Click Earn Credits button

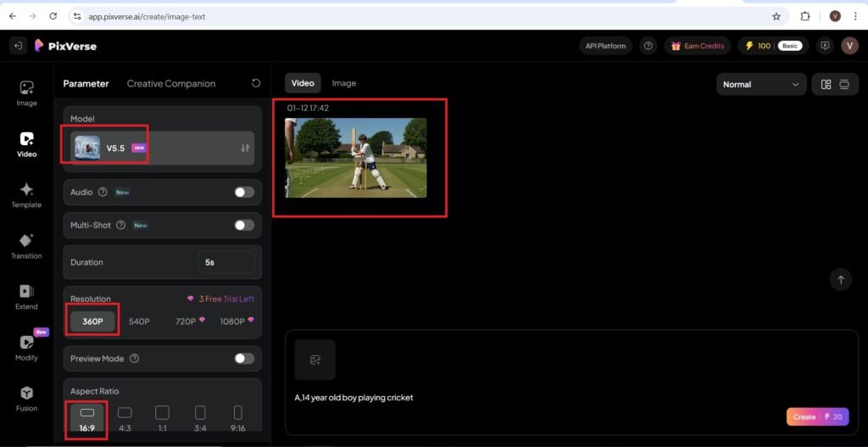[697, 46]
